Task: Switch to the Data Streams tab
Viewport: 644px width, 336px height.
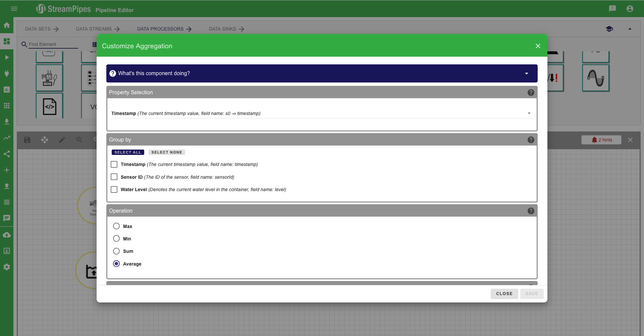Action: (98, 29)
